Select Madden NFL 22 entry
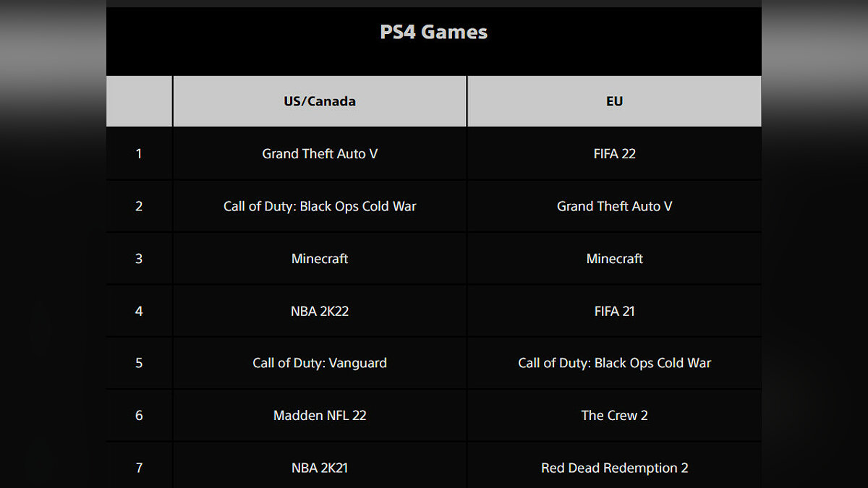The height and width of the screenshot is (488, 868). 320,416
